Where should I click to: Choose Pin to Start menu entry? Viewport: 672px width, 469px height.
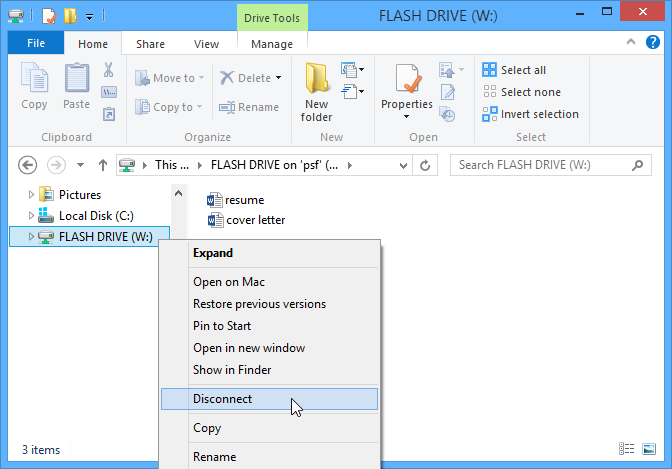coord(270,326)
